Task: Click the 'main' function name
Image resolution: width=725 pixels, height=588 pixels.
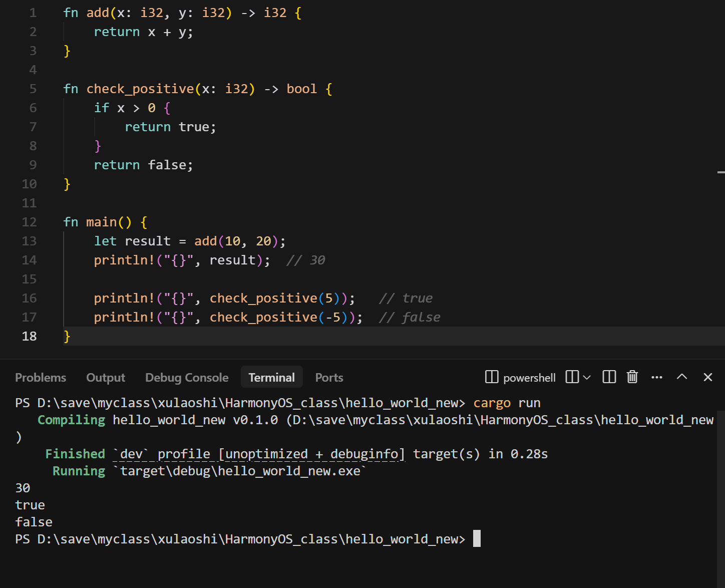Action: pyautogui.click(x=102, y=222)
